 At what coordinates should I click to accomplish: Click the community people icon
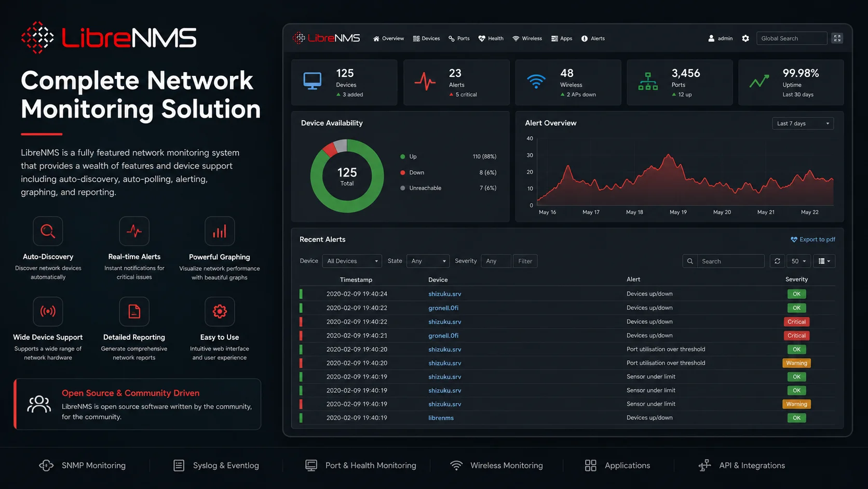(x=39, y=404)
